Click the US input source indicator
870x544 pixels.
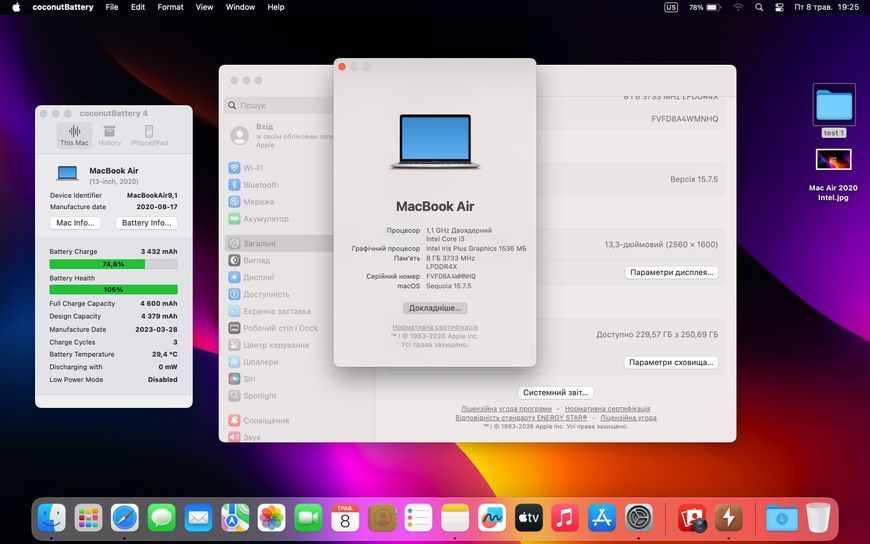click(671, 7)
